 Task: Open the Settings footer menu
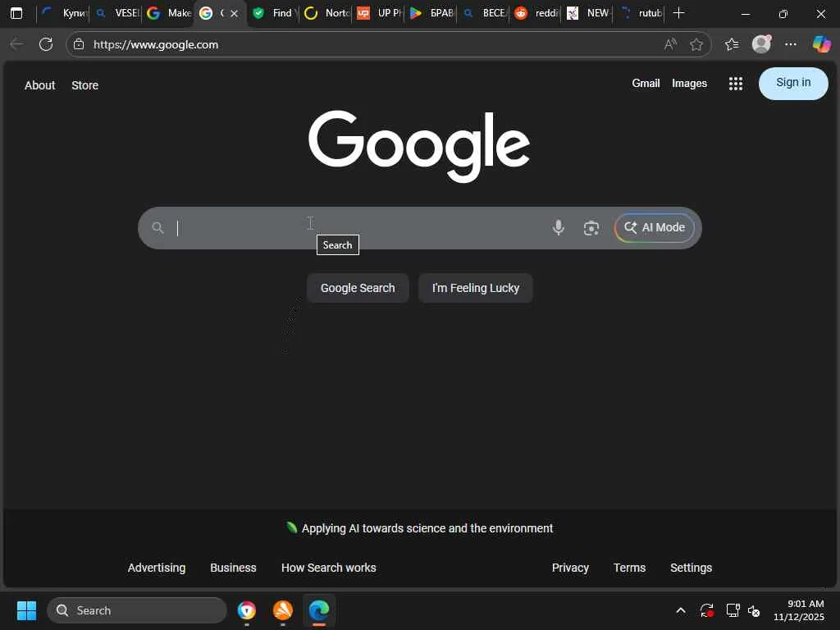(x=691, y=568)
